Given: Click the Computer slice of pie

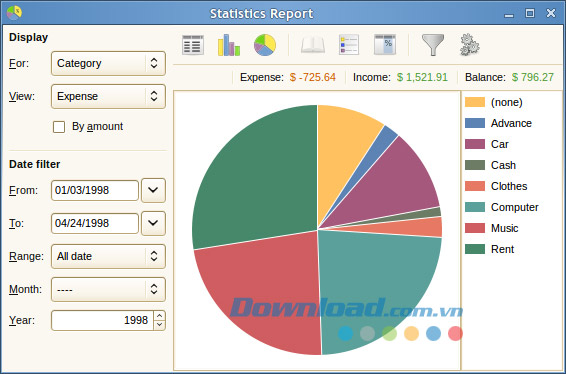Looking at the screenshot, I should (x=375, y=285).
